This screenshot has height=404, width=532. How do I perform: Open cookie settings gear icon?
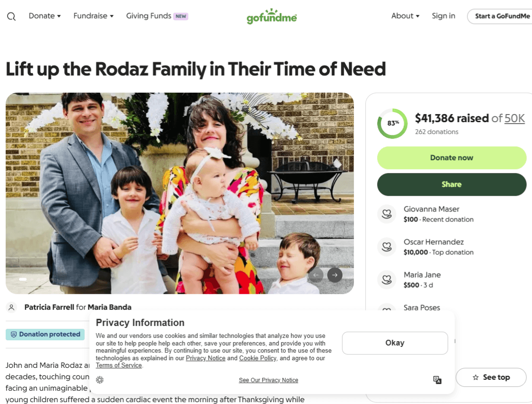pyautogui.click(x=99, y=380)
